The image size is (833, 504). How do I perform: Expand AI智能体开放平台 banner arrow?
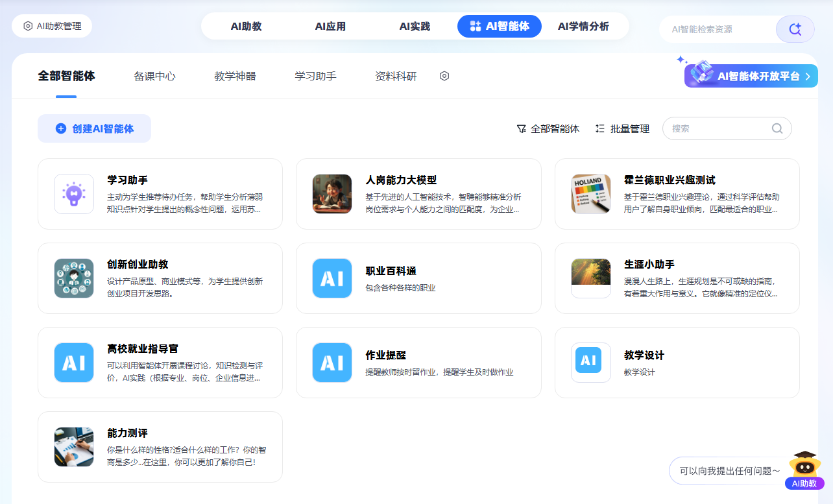pos(808,77)
